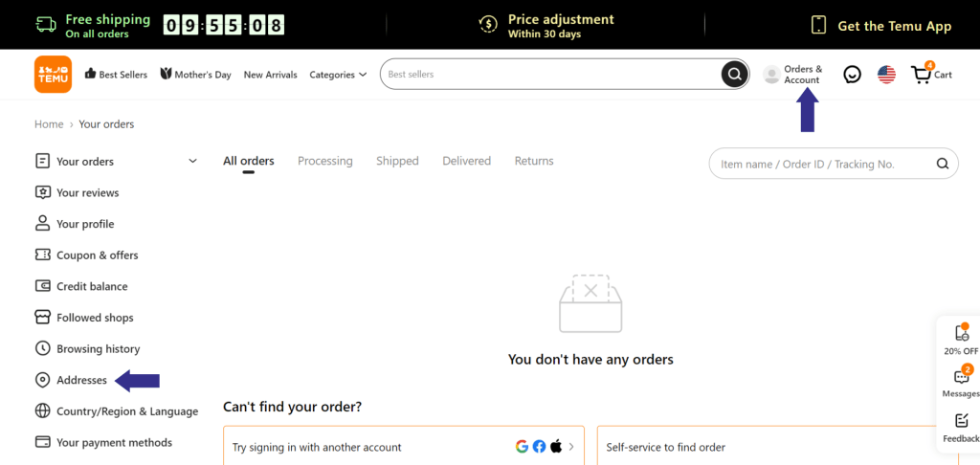
Task: Click the Your profile person icon
Action: click(x=42, y=224)
